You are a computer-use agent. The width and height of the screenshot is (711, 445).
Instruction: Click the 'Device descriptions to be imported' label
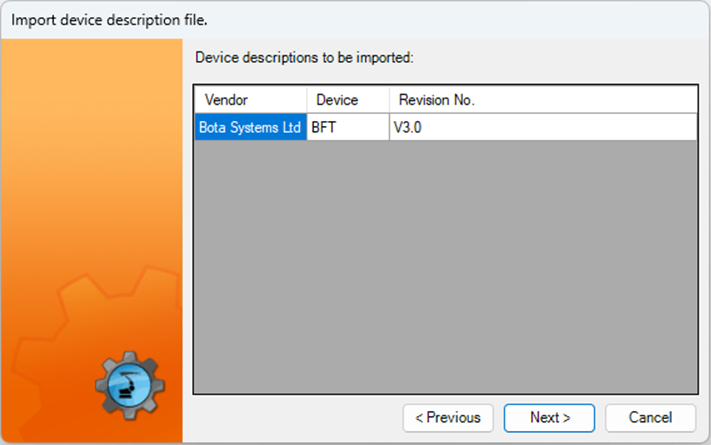304,58
